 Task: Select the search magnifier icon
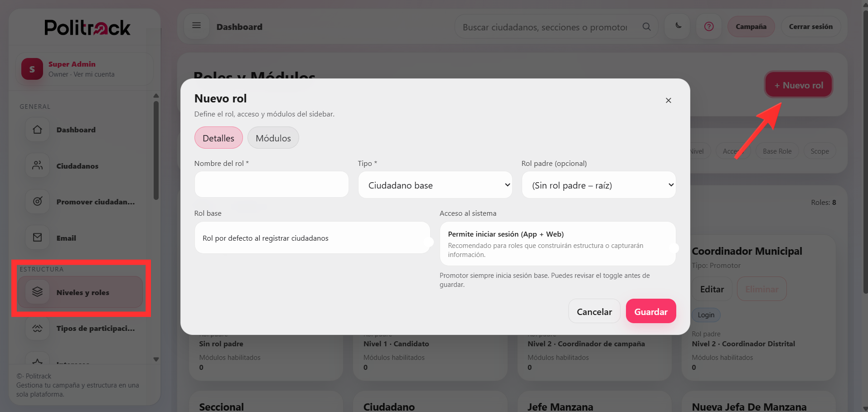[x=647, y=26]
